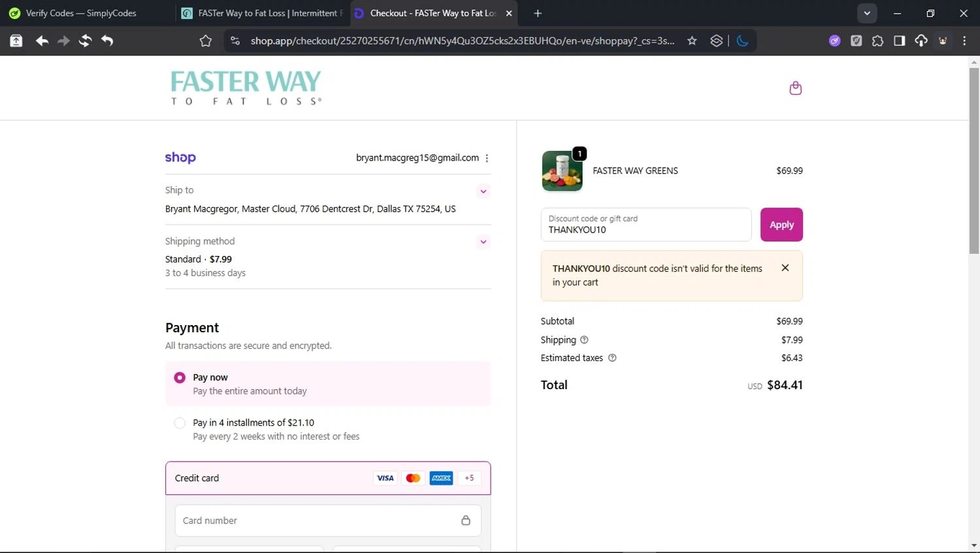Image resolution: width=980 pixels, height=553 pixels.
Task: Select the Checkout FASTer Way tab
Action: click(x=433, y=13)
